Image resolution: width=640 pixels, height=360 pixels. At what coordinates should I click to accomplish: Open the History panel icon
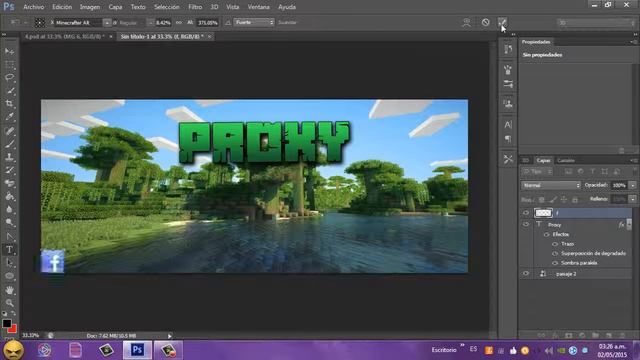coord(508,49)
